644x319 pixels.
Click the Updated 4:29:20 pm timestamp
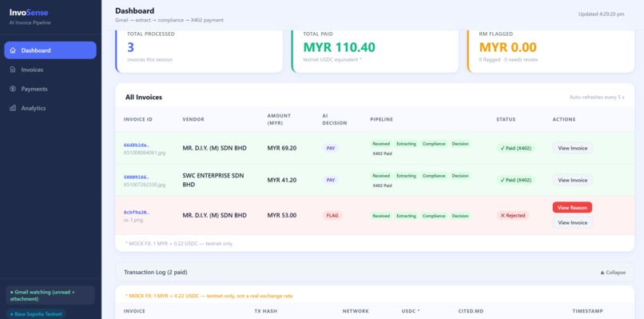pos(602,14)
